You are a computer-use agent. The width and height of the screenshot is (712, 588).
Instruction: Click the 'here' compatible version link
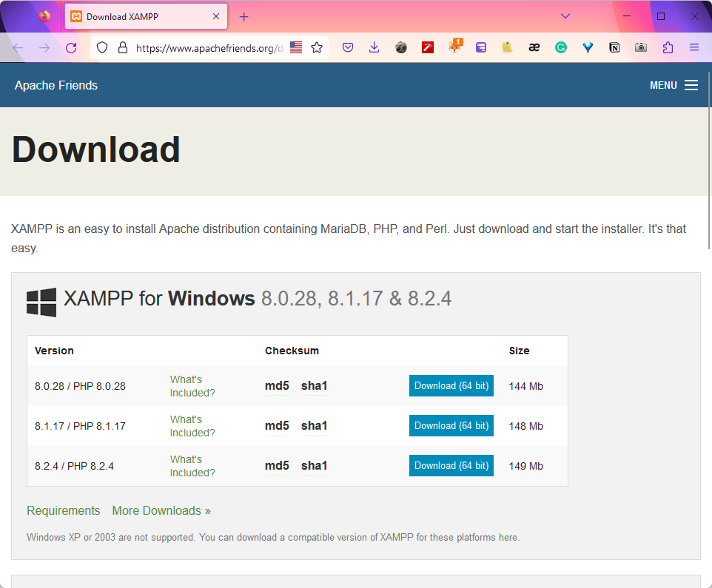(x=508, y=537)
